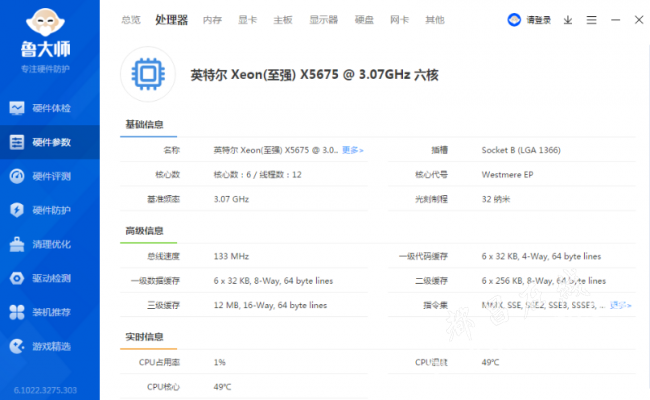Open 硬件体检 icon in sidebar
Screen dimensions: 650x400
pos(17,108)
